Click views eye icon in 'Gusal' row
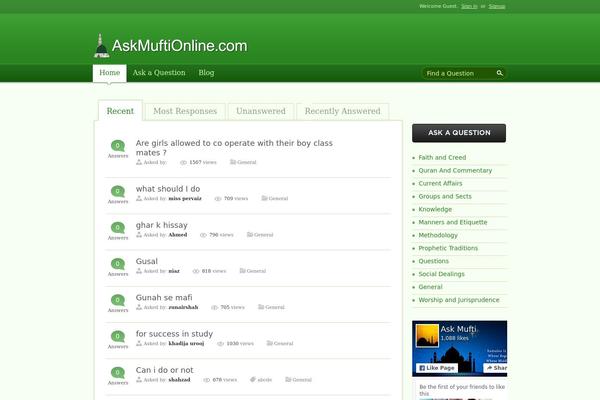Screen dimensions: 600x400 (196, 271)
